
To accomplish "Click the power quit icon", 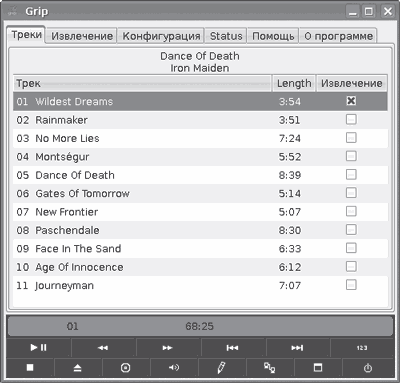I will pos(368,368).
